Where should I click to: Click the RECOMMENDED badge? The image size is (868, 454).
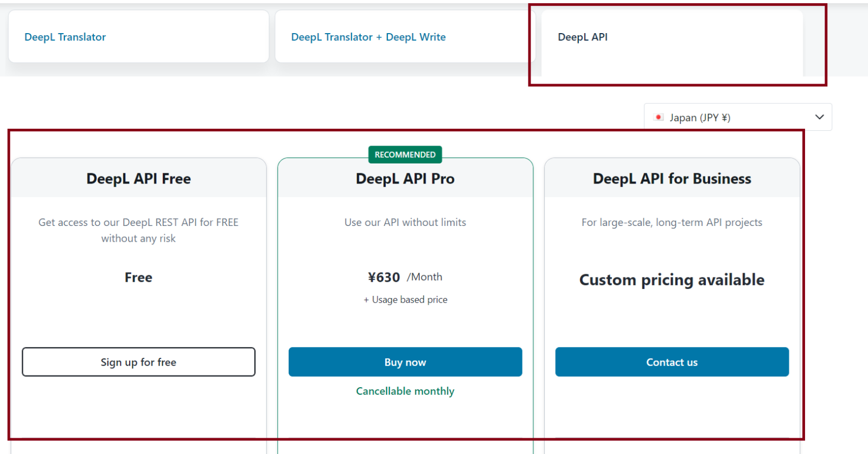click(x=405, y=155)
